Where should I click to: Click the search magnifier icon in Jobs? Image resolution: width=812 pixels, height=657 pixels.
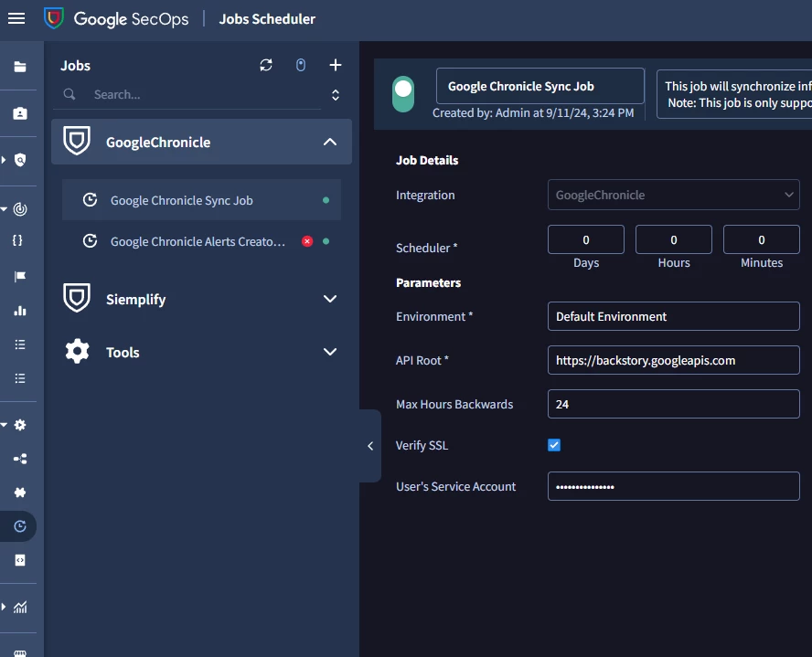click(69, 94)
